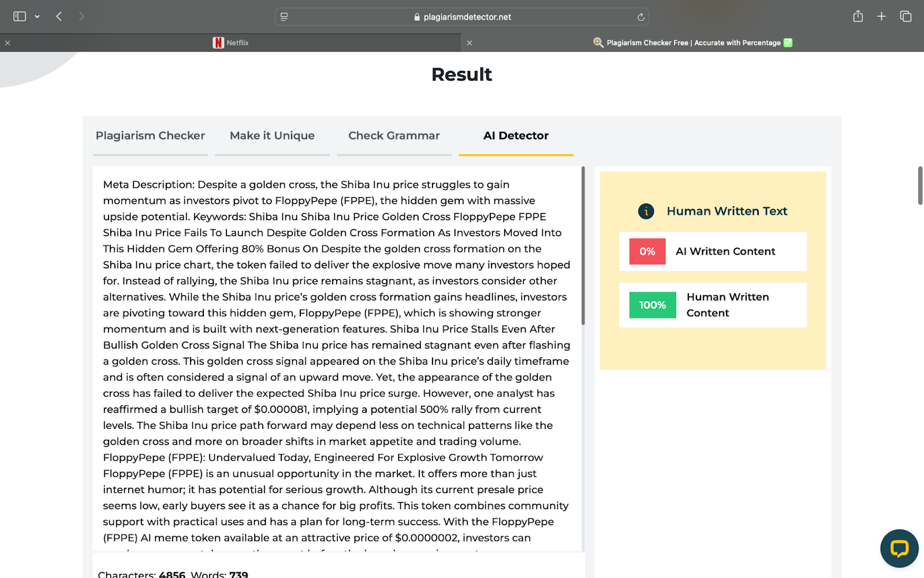This screenshot has width=924, height=578.
Task: Show the tab overview icon
Action: (x=906, y=17)
